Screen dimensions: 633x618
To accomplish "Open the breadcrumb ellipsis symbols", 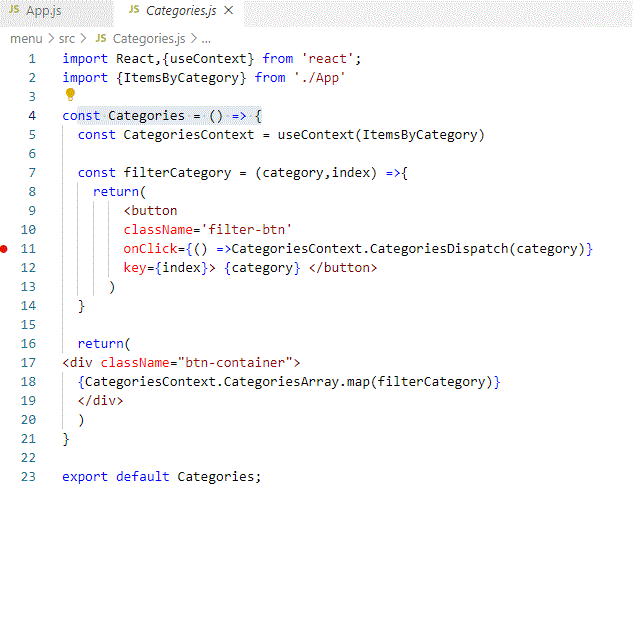I will tap(206, 40).
